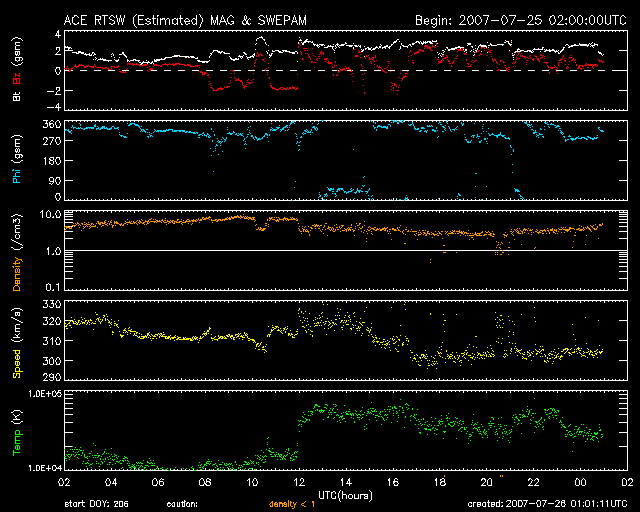Select the red 'Bz' axis label

[17, 78]
